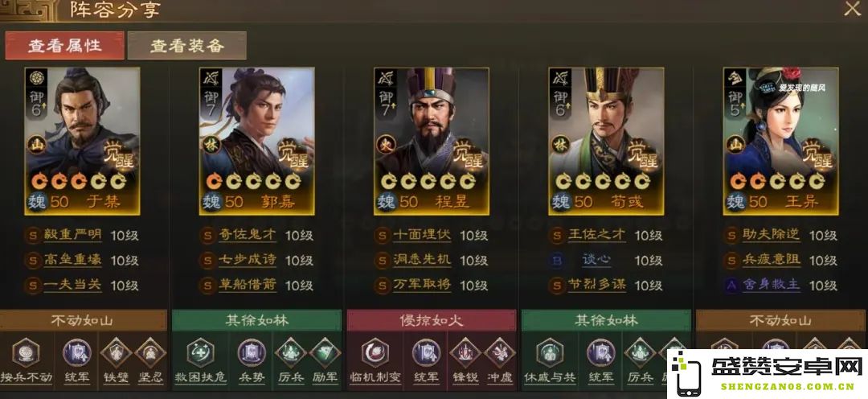Select the 程昱 general portrait card
Image resolution: width=868 pixels, height=399 pixels.
click(432, 142)
